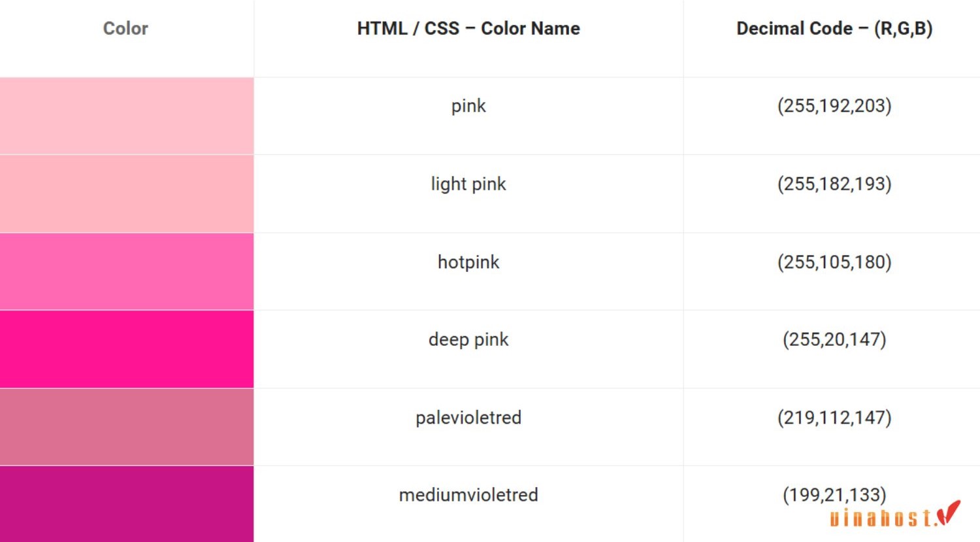
Task: Select the (219,112,147) decimal code
Action: pyautogui.click(x=834, y=418)
